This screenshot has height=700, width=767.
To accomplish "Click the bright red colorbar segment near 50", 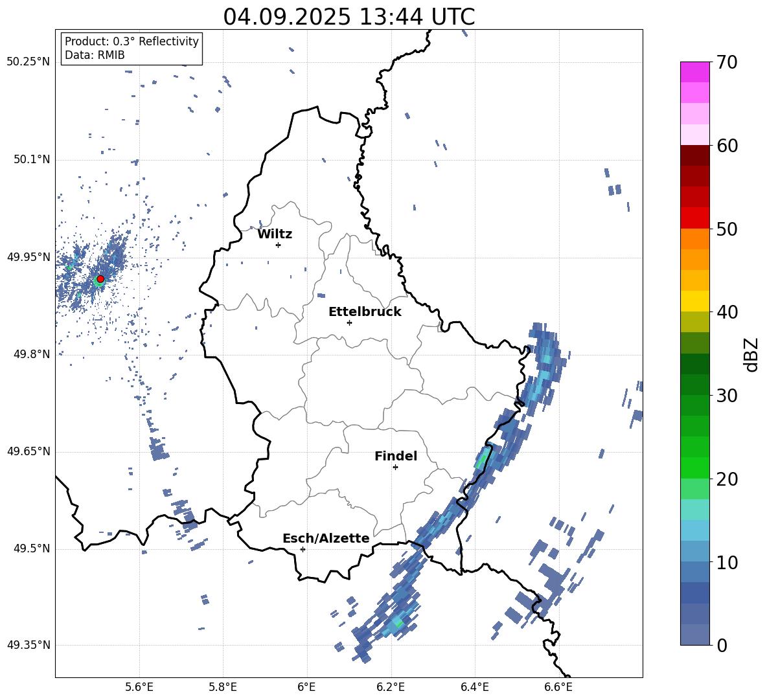I will [x=694, y=218].
